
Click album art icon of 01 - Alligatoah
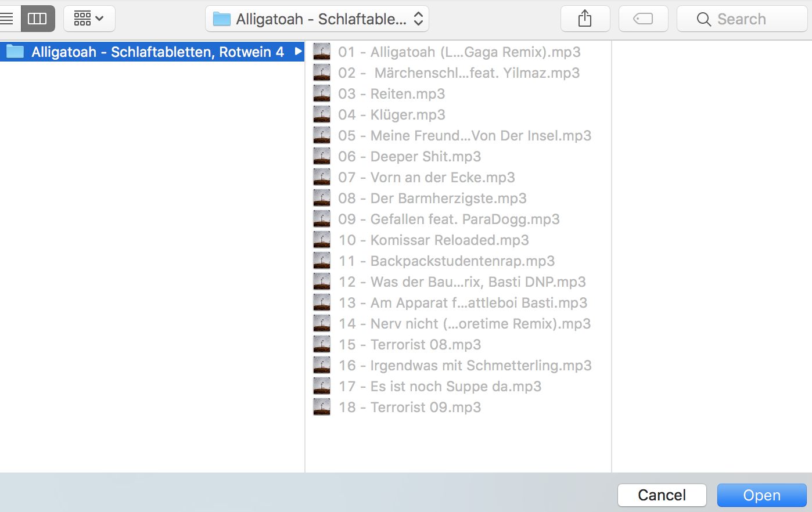(x=322, y=52)
